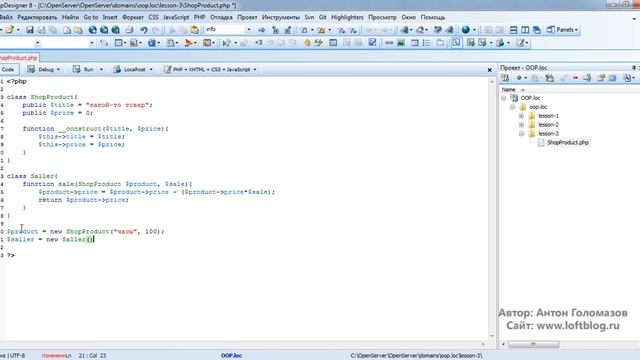Collapse the OOP.loc project root node
The height and width of the screenshot is (360, 640).
504,98
